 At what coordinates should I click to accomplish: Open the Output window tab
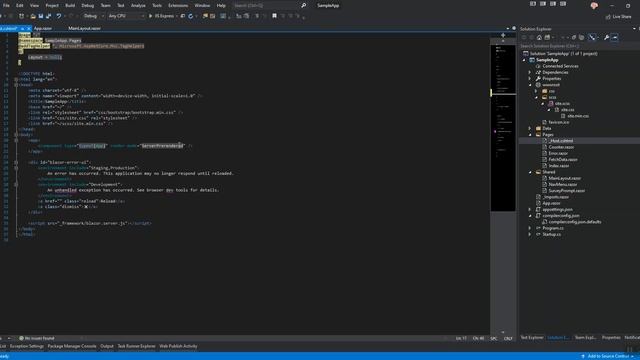click(107, 346)
